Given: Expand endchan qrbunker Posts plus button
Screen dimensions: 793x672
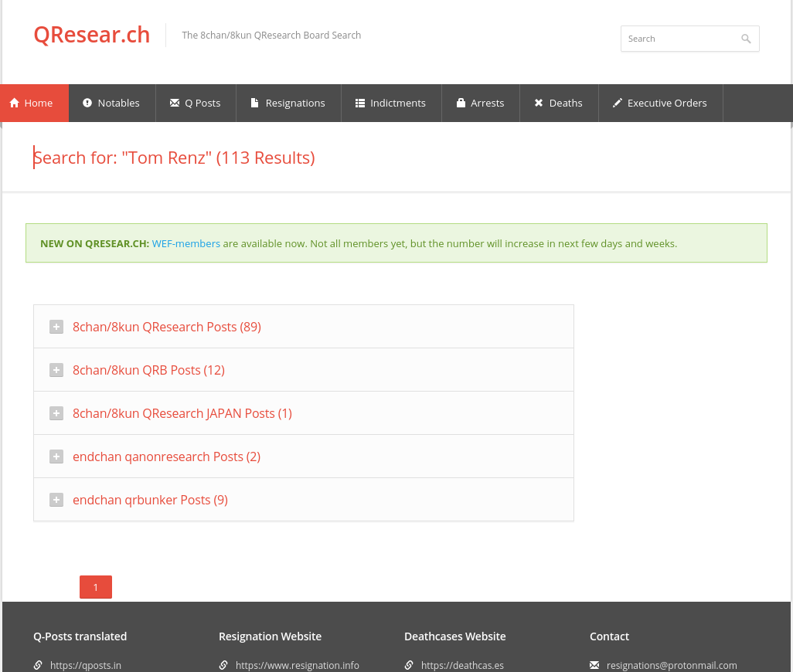Looking at the screenshot, I should 56,501.
